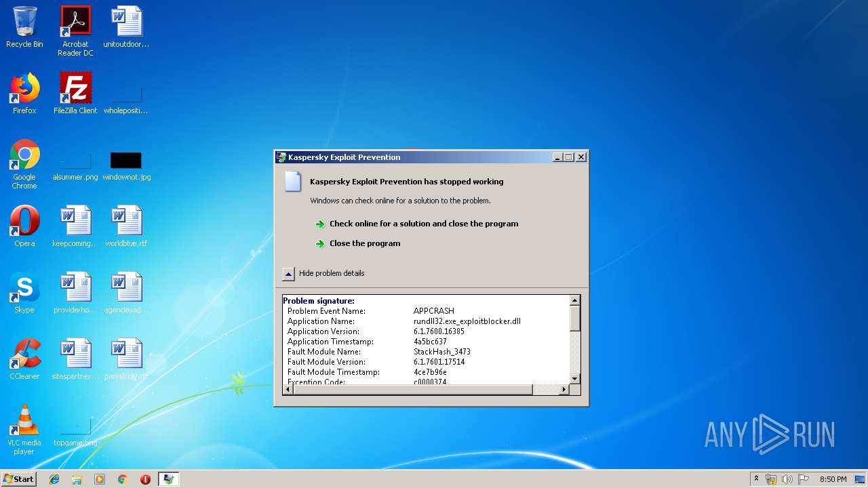Collapse details with Hide problem details arrow

tap(288, 274)
